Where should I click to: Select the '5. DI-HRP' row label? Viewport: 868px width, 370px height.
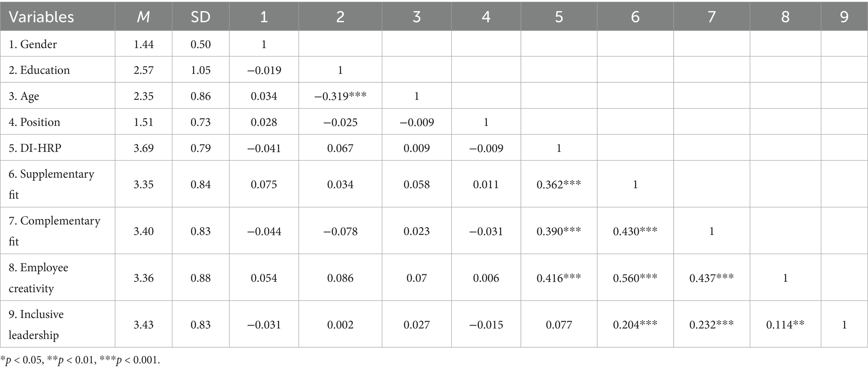click(x=35, y=148)
